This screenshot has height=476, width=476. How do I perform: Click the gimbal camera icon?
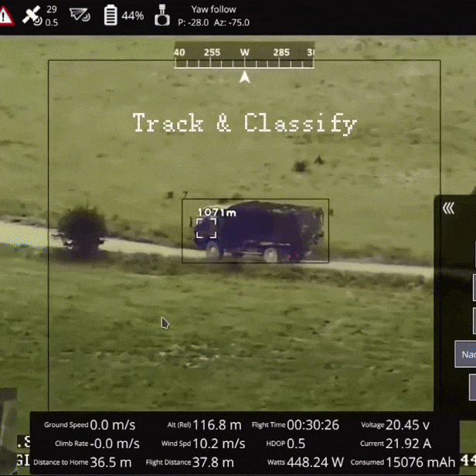(x=162, y=15)
